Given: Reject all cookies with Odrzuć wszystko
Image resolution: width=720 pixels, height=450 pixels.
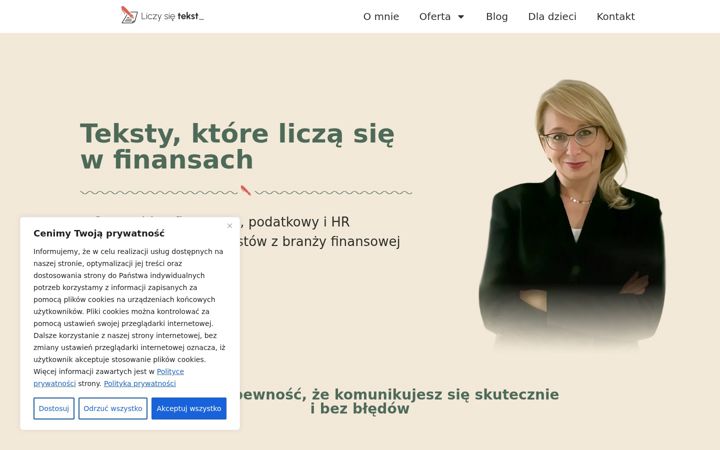Looking at the screenshot, I should (x=113, y=408).
